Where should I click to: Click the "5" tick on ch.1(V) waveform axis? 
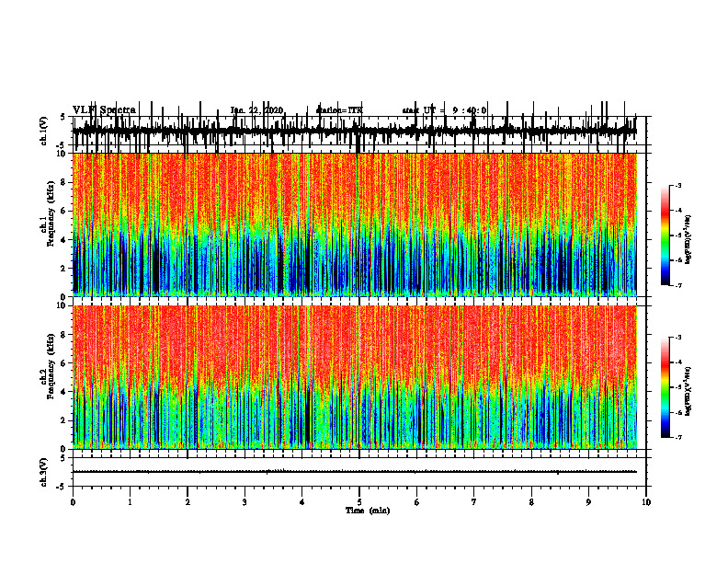63,117
